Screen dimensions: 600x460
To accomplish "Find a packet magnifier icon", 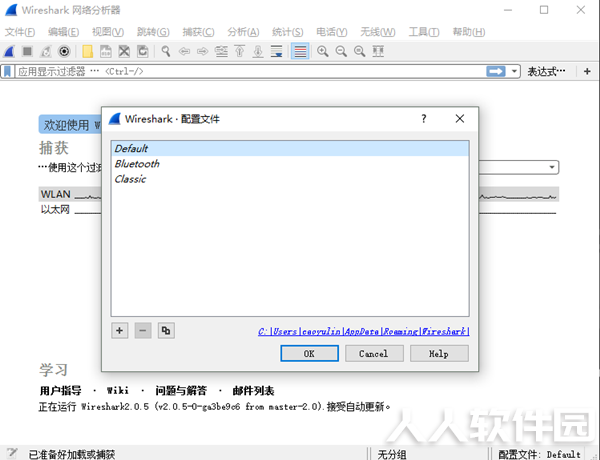I will pos(166,51).
